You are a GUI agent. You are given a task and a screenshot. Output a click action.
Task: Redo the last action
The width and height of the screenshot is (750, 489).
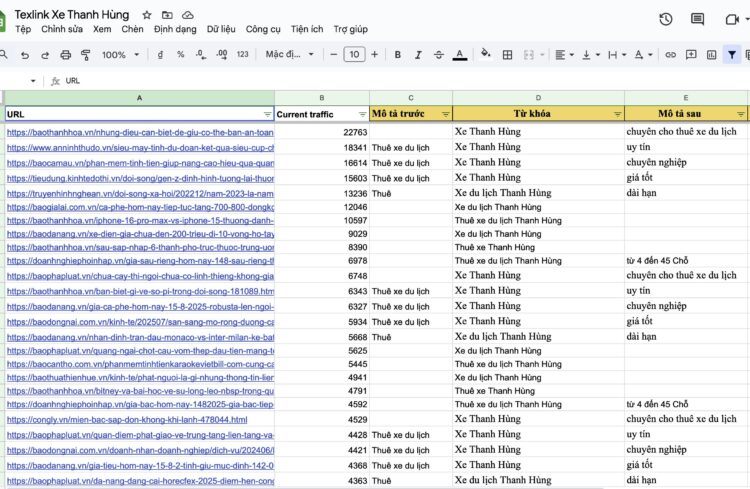click(x=45, y=55)
